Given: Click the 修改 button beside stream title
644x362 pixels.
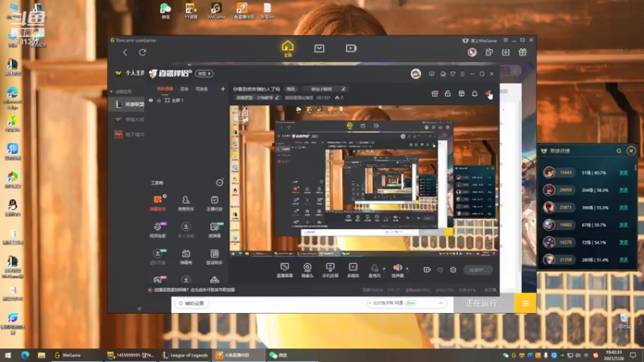Looking at the screenshot, I should tap(291, 89).
